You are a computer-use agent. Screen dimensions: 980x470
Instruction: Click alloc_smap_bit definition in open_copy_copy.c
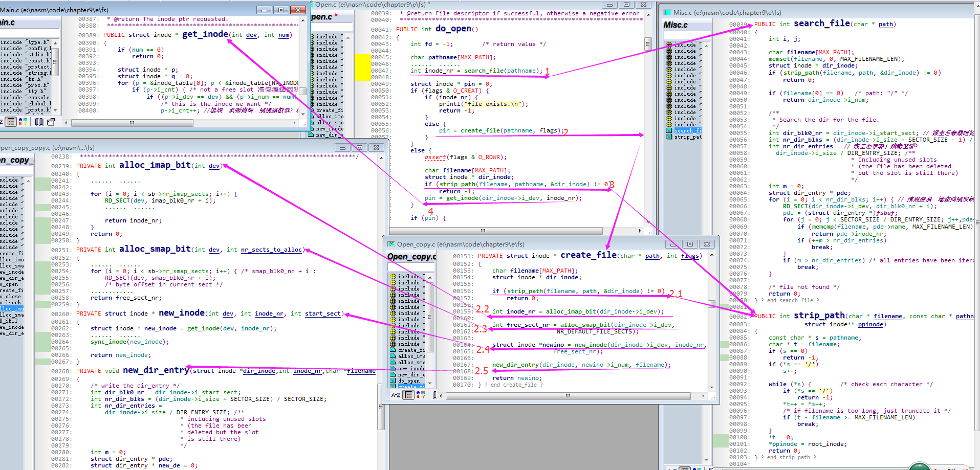[155, 249]
